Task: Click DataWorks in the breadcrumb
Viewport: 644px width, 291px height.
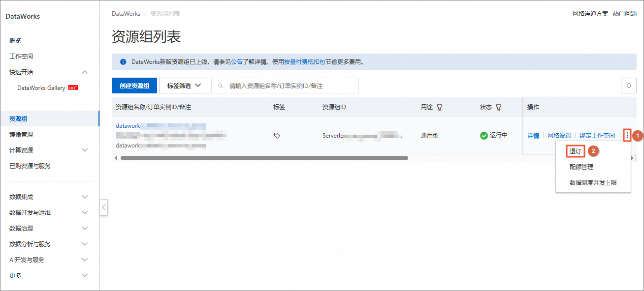Action: [126, 14]
